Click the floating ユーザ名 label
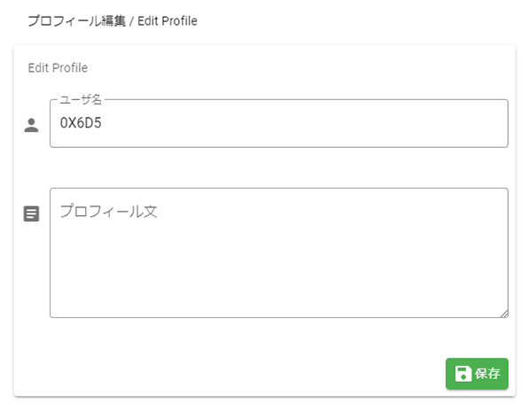This screenshot has width=532, height=411. tap(81, 99)
